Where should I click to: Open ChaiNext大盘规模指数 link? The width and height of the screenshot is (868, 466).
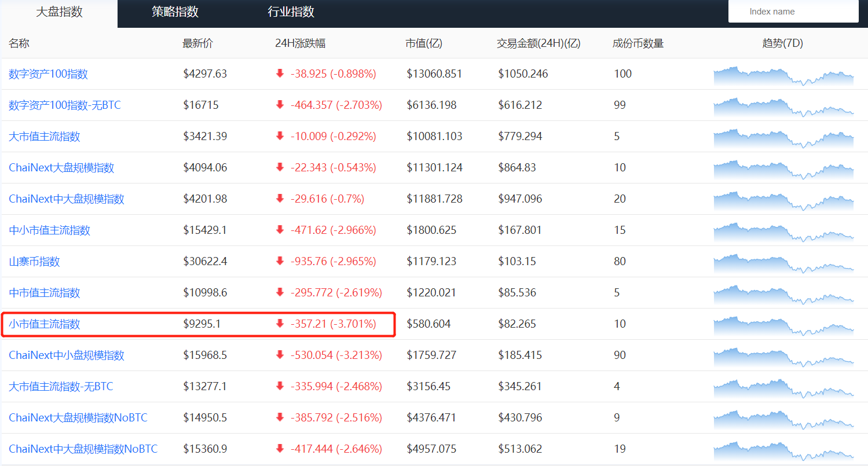click(x=61, y=168)
